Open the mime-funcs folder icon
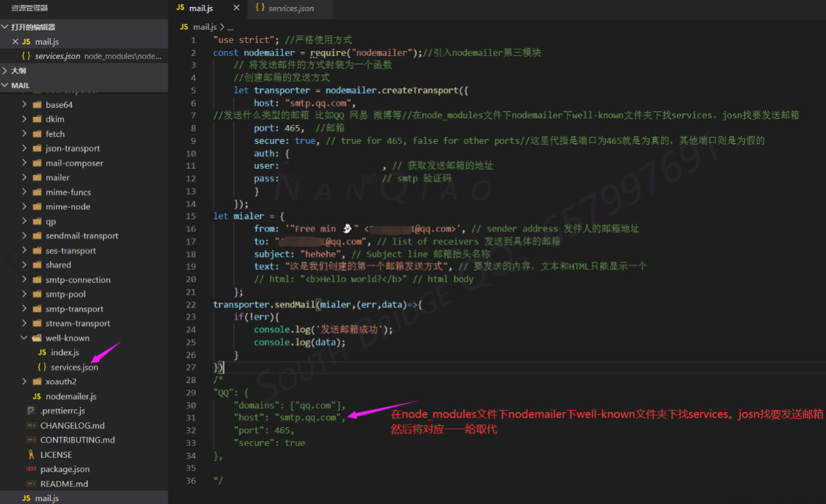 (37, 192)
